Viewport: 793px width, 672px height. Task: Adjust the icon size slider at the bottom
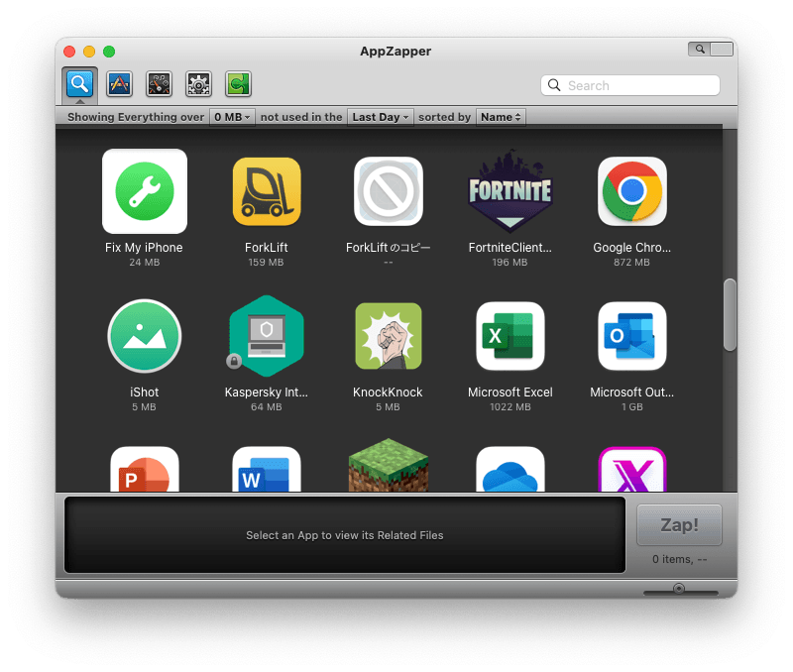(x=679, y=589)
